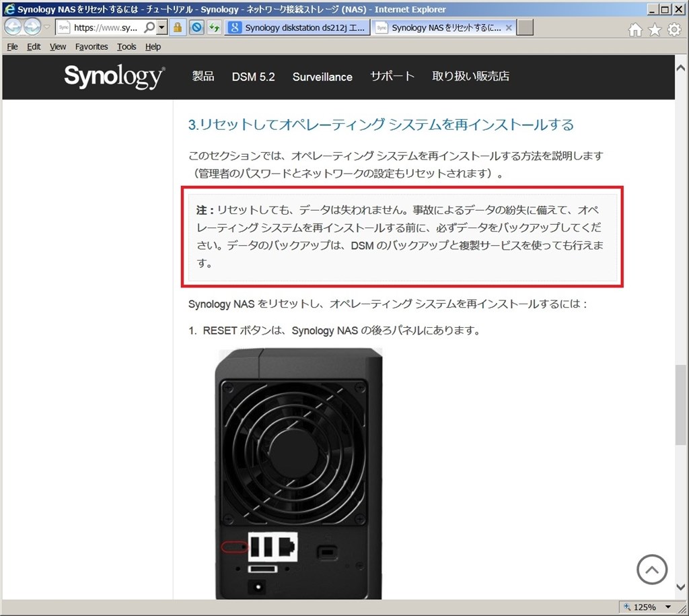Open the DSM 5.2 navigation link

[253, 77]
